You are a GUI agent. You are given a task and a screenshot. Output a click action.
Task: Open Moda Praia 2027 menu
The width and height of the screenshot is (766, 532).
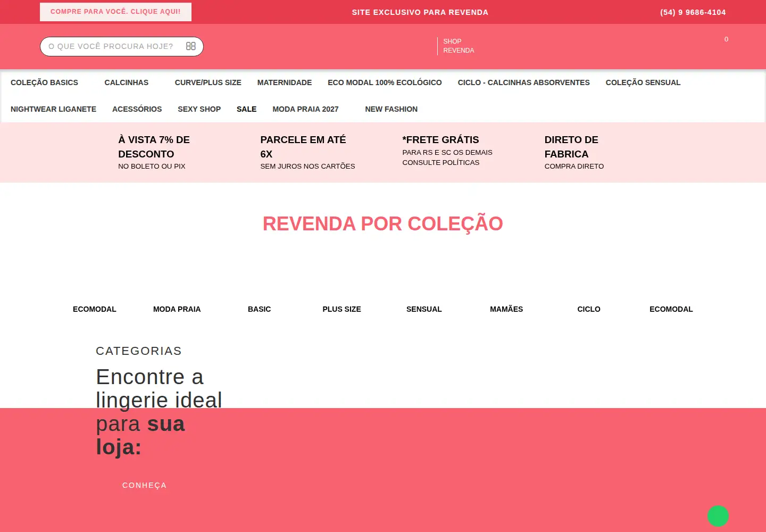(x=305, y=109)
